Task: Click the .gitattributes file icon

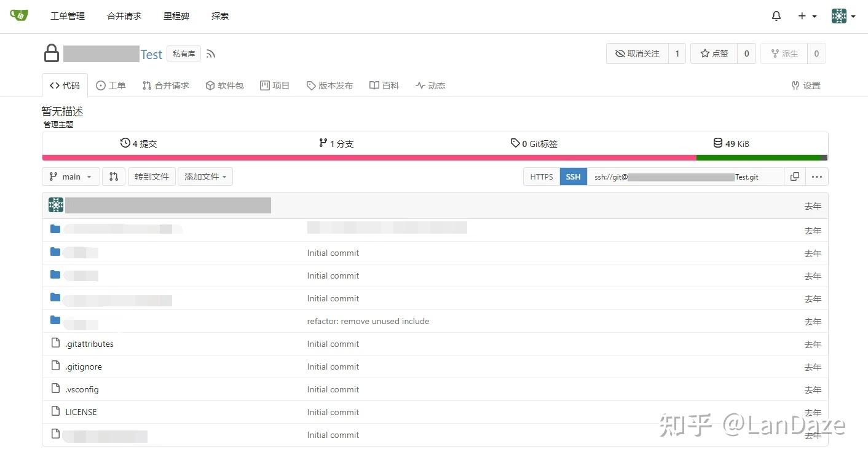Action: coord(55,343)
